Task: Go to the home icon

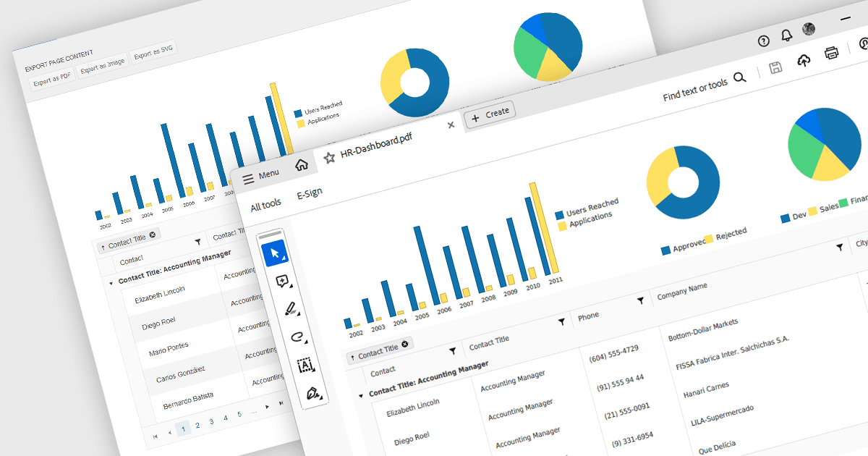Action: point(302,165)
